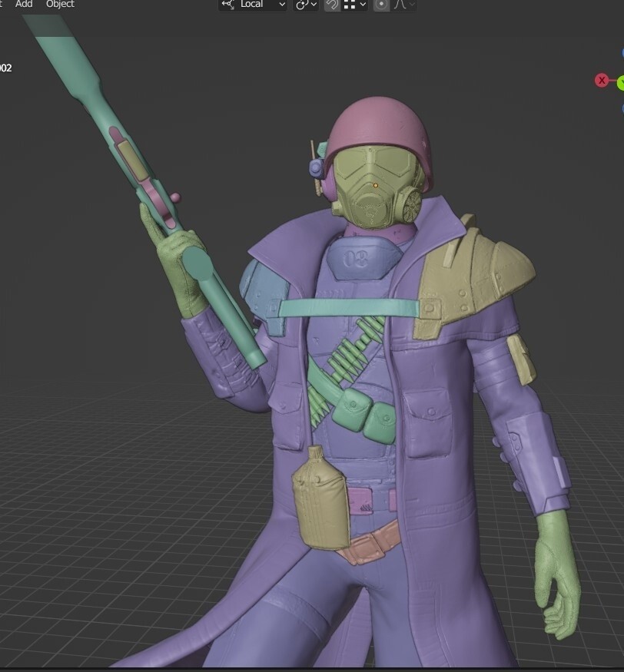624x672 pixels.
Task: Toggle the snap magnet icon
Action: coord(332,5)
